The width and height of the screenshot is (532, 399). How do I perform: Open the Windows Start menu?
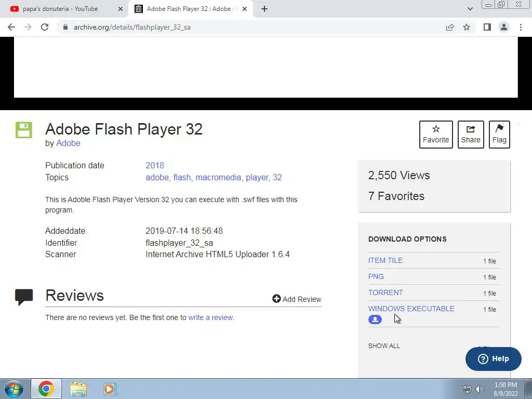(x=14, y=389)
